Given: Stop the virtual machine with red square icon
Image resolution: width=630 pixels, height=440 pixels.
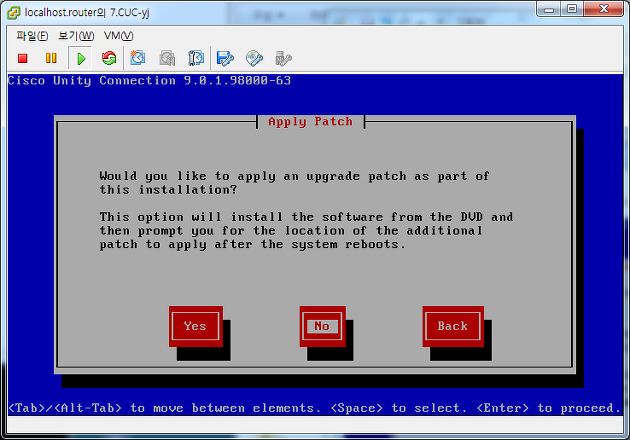Looking at the screenshot, I should coord(22,58).
